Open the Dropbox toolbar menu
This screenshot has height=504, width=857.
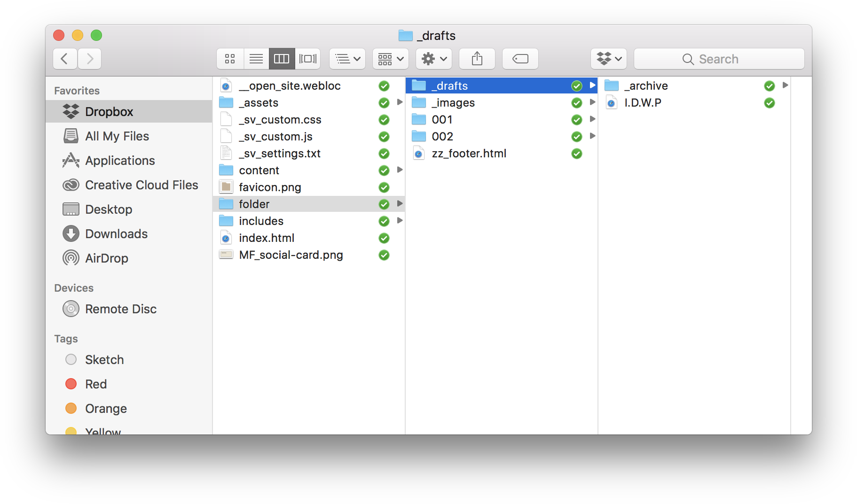tap(609, 59)
